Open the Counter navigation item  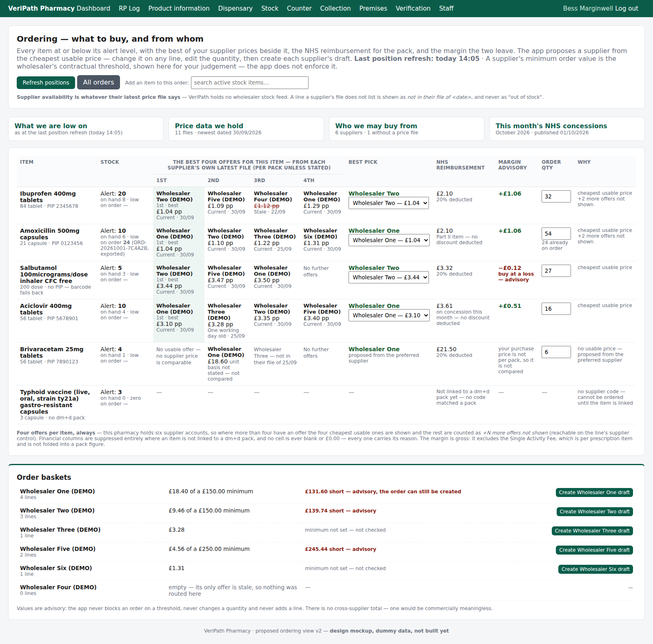pos(299,8)
